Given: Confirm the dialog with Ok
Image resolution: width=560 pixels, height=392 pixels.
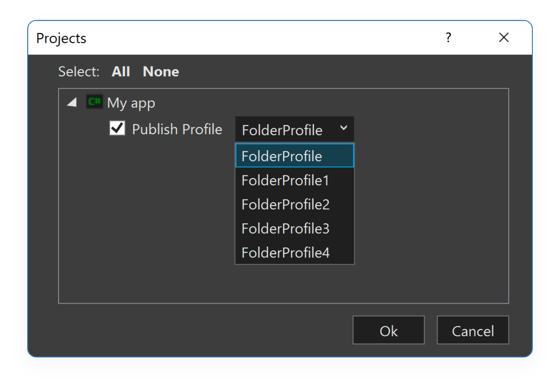Looking at the screenshot, I should pos(388,330).
